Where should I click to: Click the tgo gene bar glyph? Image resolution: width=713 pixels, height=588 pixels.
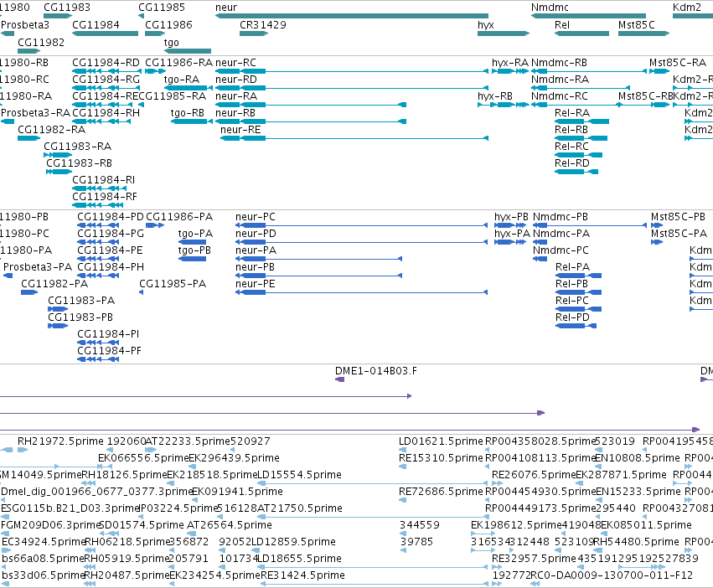(188, 51)
